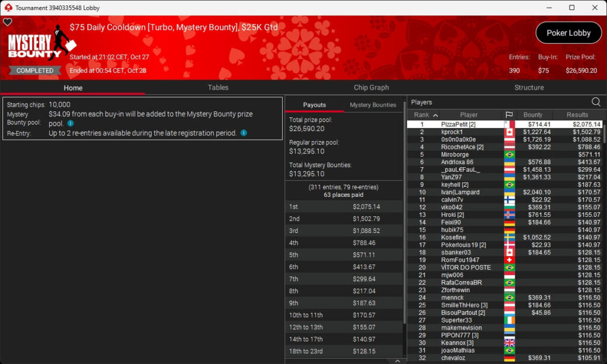Click the heart favorite icon

point(8,22)
